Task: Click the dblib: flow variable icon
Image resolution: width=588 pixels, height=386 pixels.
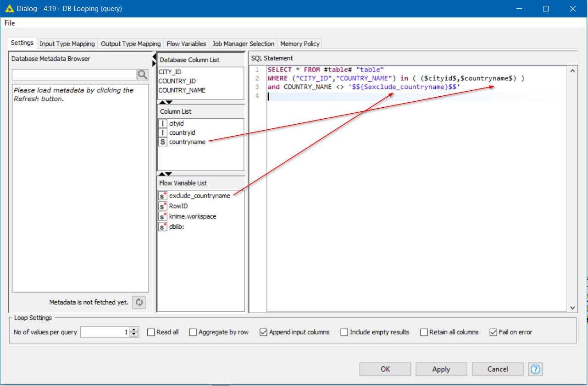Action: [x=163, y=226]
